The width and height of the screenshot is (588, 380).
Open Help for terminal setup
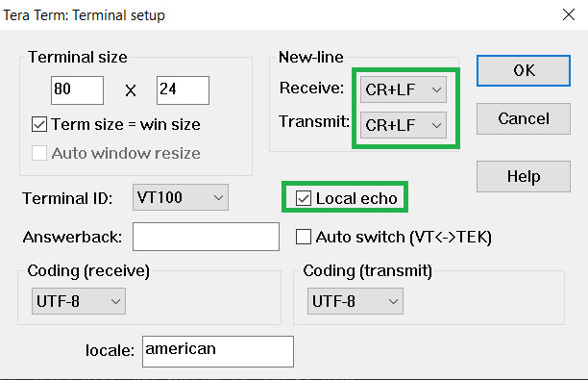(x=524, y=176)
